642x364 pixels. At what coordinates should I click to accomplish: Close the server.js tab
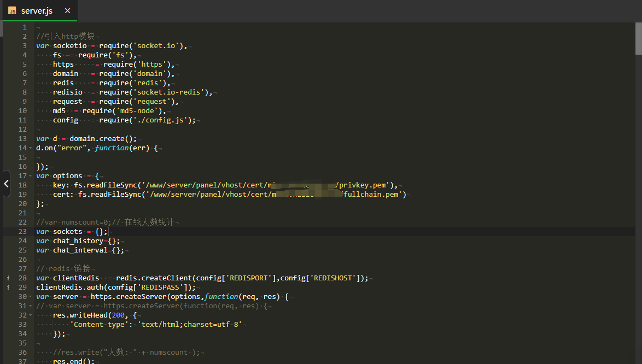[68, 11]
